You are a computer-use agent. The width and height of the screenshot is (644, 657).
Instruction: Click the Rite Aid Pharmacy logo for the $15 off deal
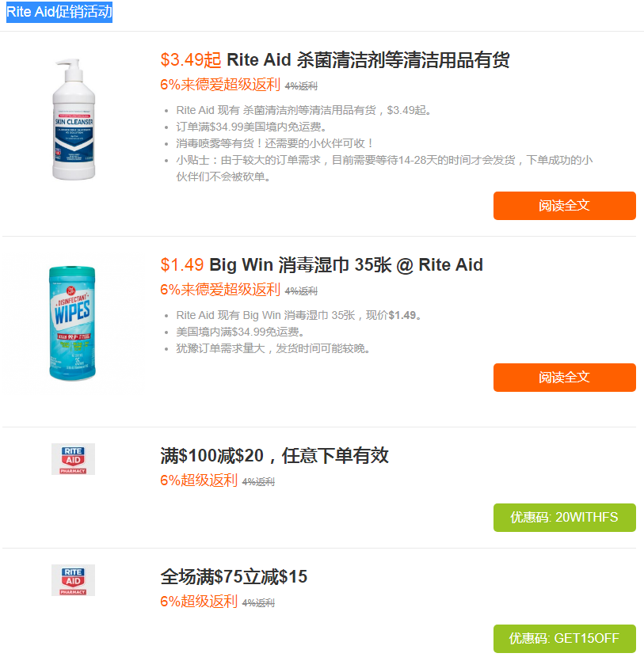(x=73, y=579)
